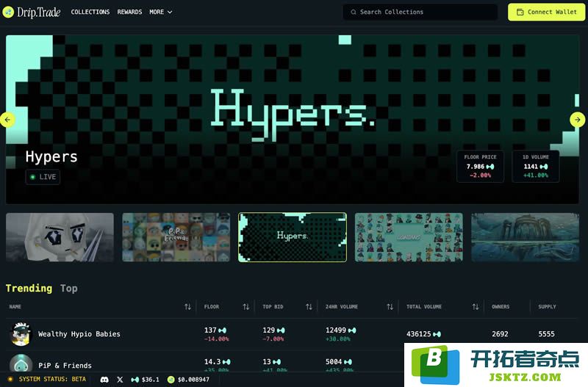Switch to the Top tab
This screenshot has height=387, width=588.
pyautogui.click(x=69, y=288)
